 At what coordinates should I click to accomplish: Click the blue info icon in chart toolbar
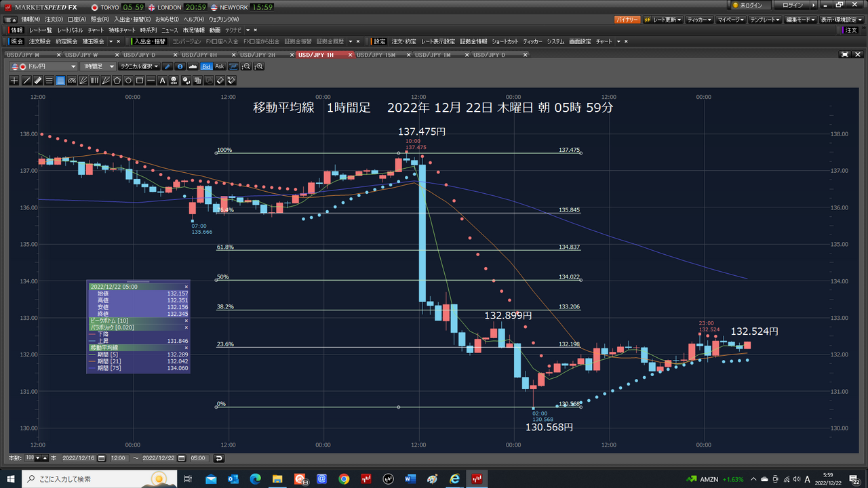point(180,66)
